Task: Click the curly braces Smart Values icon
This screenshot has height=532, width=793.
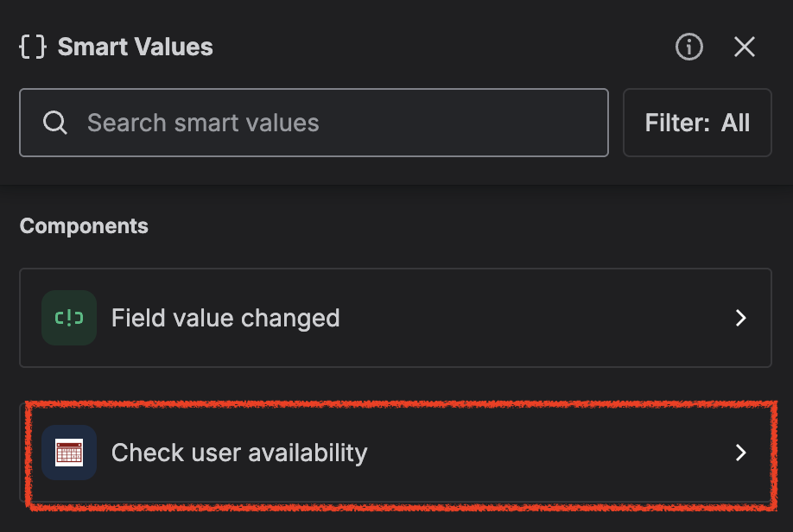Action: tap(33, 47)
